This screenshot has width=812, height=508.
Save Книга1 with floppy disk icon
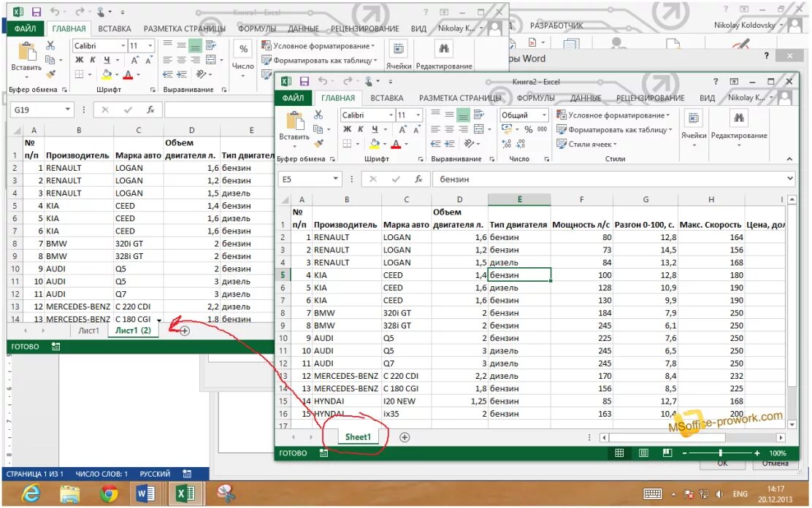[37, 12]
